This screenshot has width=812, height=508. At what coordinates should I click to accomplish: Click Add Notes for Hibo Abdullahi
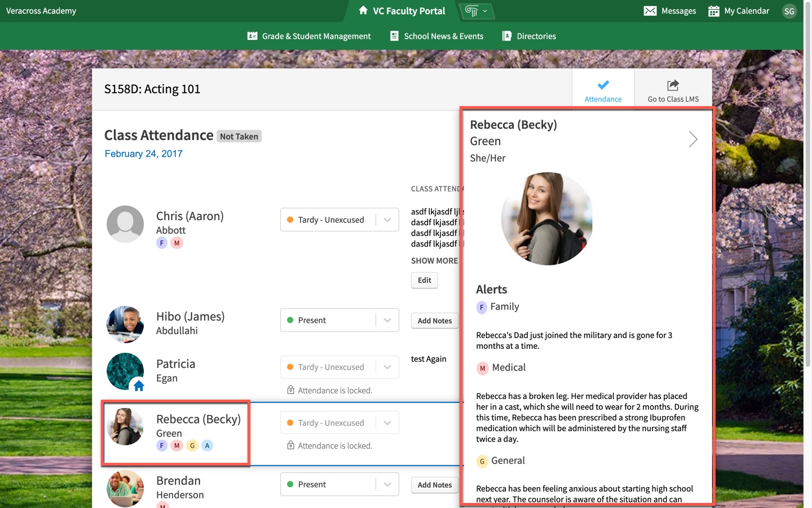tap(434, 321)
